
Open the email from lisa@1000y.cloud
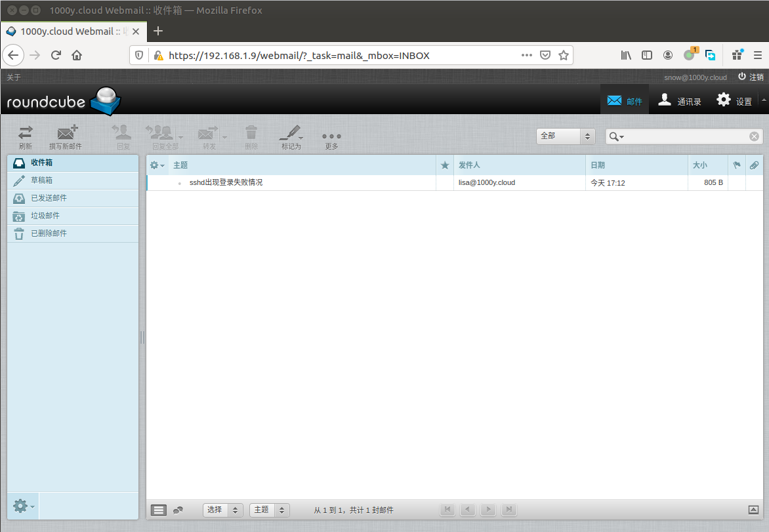coord(226,182)
